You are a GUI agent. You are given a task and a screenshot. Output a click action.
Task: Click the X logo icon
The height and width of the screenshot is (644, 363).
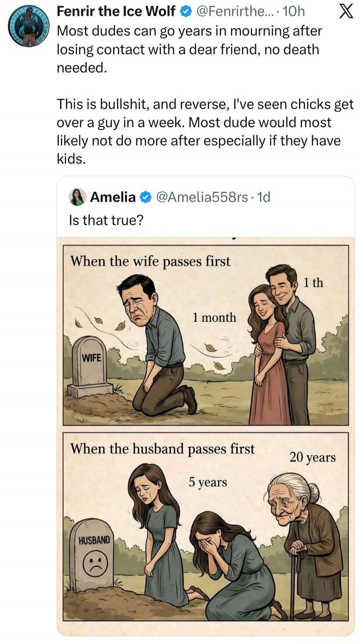[x=346, y=12]
